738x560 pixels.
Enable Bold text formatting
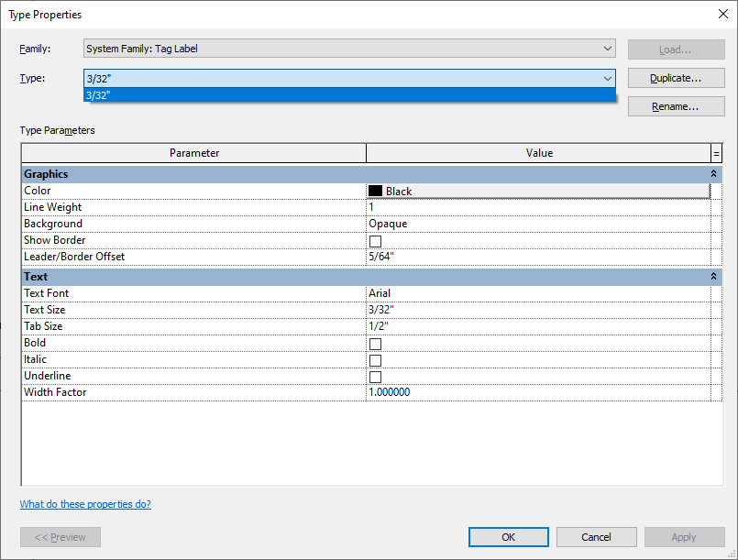point(376,343)
